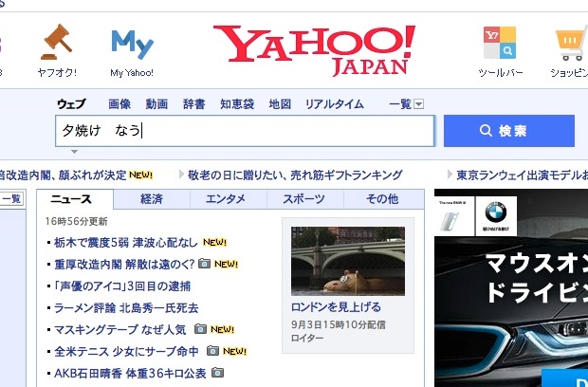Open the 改造内閣、顔ぶれが決定 topic link
Viewport: 588px width, 387px height.
pos(63,175)
